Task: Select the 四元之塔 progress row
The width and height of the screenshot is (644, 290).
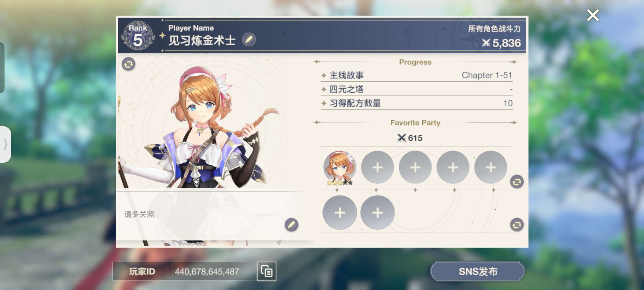Action: coord(417,89)
